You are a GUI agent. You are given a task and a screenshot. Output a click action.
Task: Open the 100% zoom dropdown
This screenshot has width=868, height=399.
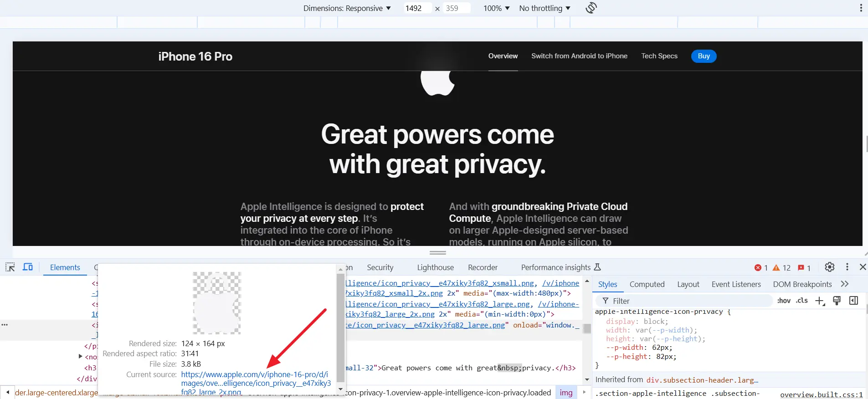click(496, 8)
